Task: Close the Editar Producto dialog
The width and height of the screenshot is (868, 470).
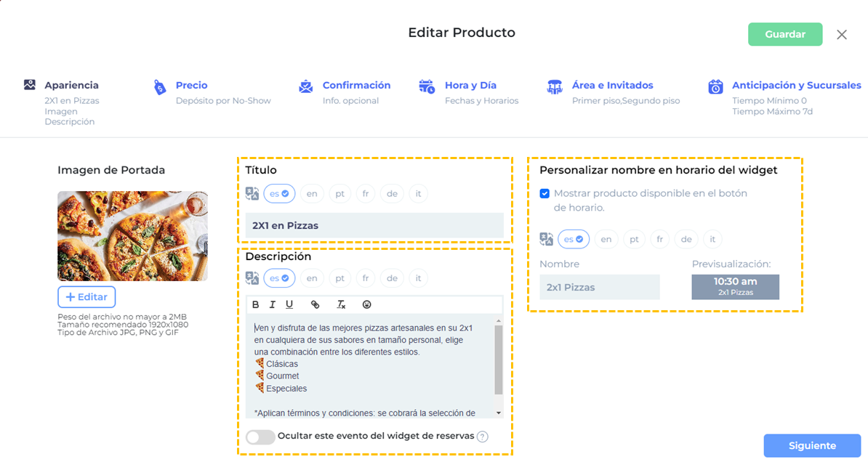Action: click(x=841, y=35)
